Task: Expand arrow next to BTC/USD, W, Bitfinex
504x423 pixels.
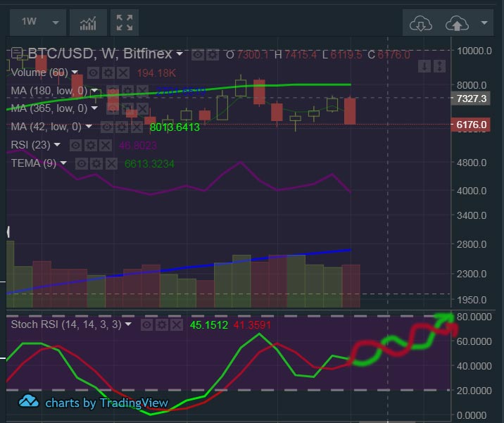Action: (179, 53)
